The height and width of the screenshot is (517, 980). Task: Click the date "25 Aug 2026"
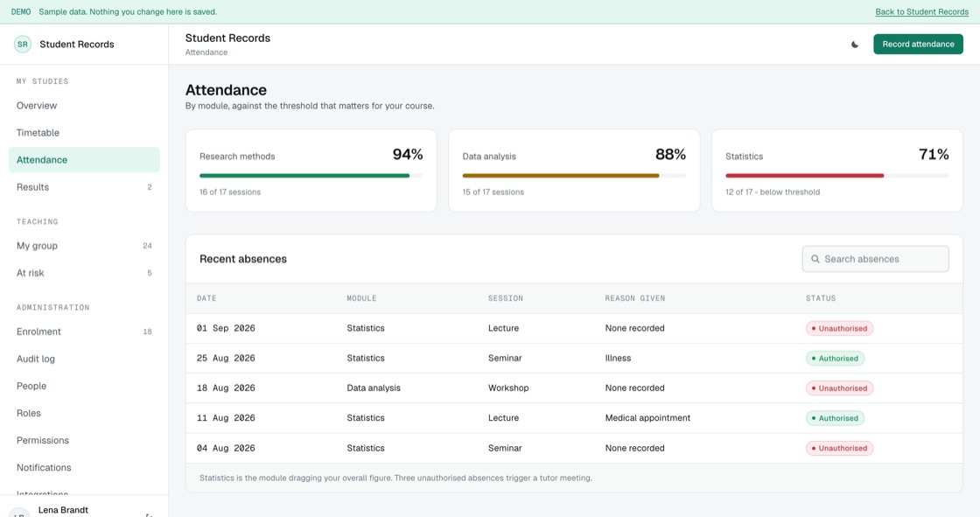click(x=226, y=358)
